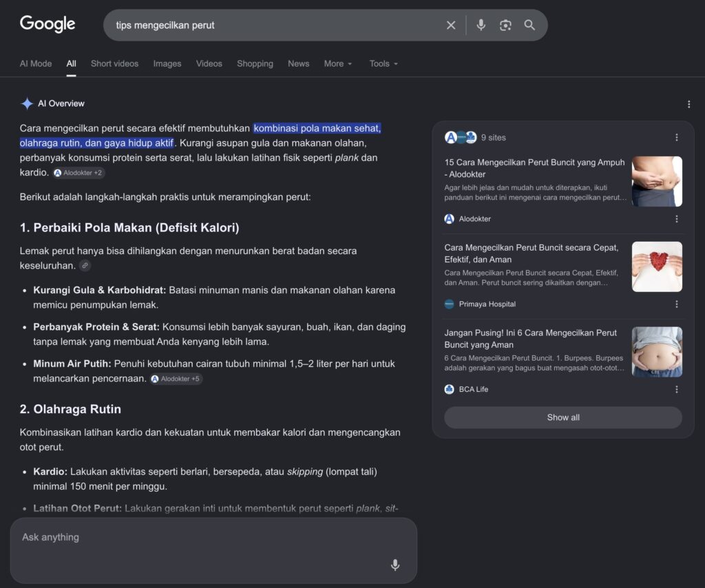
Task: Click the 'Show all' sources button
Action: pyautogui.click(x=563, y=418)
